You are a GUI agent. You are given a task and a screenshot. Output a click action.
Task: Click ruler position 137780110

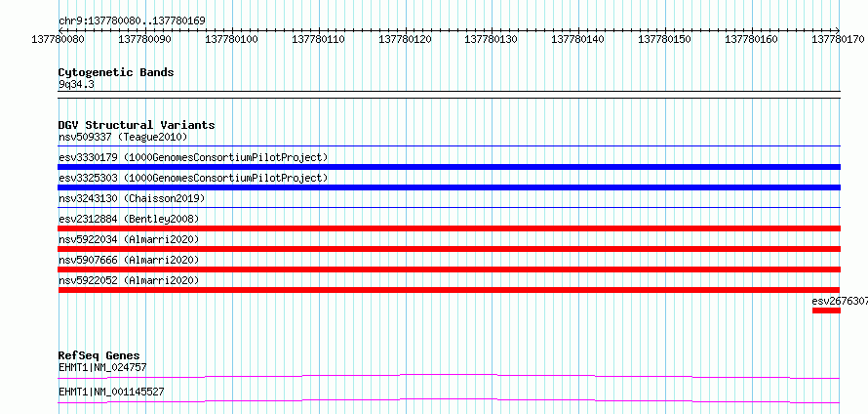(318, 39)
